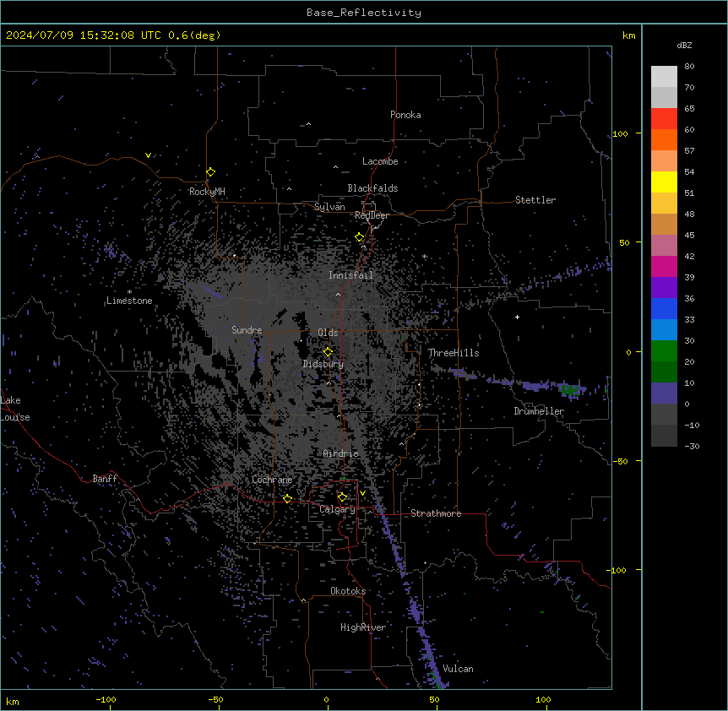Click the Stettler city label
This screenshot has height=711, width=728.
[x=535, y=200]
